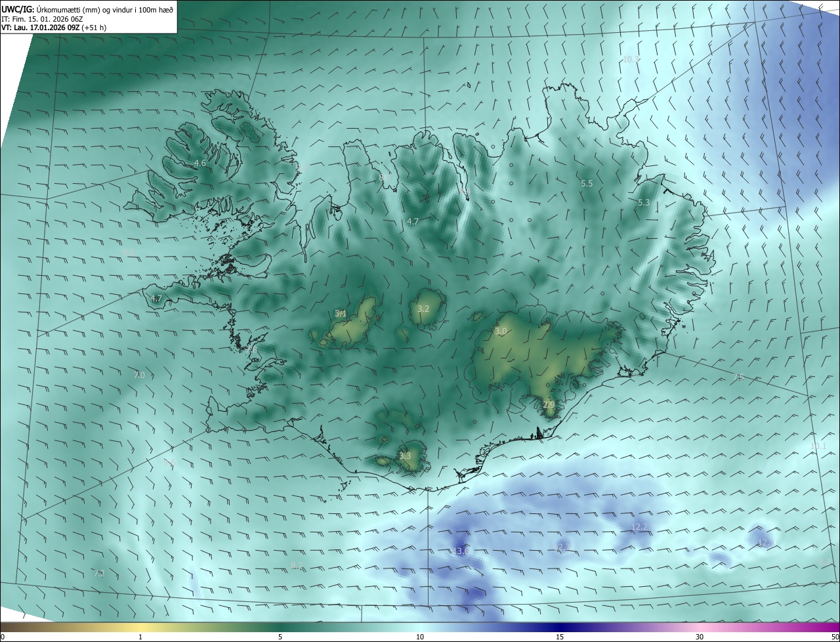Click the 3.1 value on Langjökull glacier

click(341, 314)
